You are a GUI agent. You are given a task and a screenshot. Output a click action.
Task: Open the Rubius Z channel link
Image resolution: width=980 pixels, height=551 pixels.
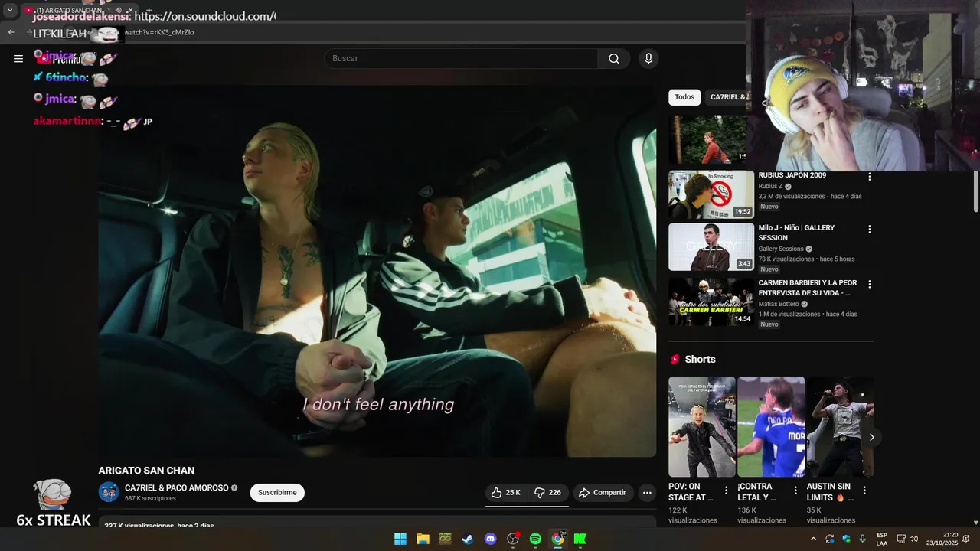770,187
